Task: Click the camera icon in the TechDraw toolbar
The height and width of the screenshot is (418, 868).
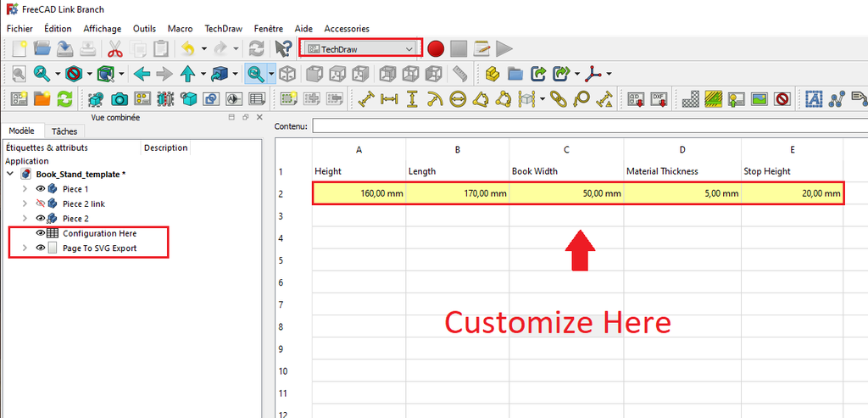Action: [x=120, y=99]
